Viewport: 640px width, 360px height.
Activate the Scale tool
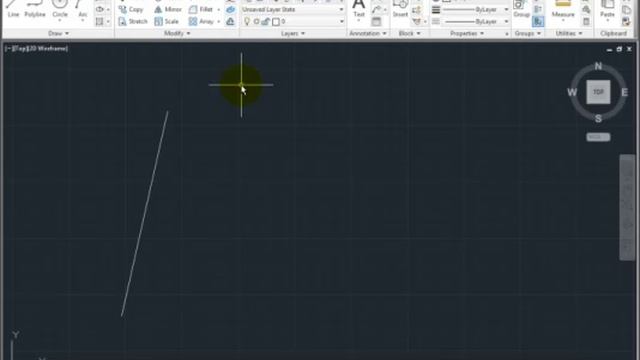[x=167, y=21]
